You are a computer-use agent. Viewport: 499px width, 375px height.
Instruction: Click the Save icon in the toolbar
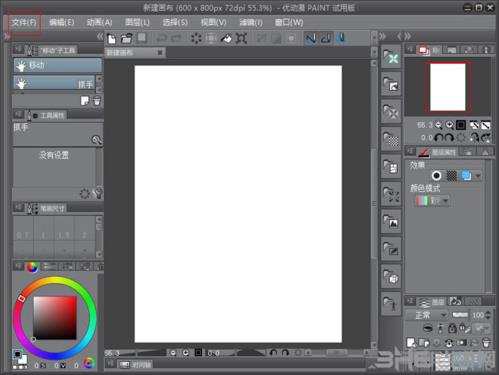tap(142, 38)
